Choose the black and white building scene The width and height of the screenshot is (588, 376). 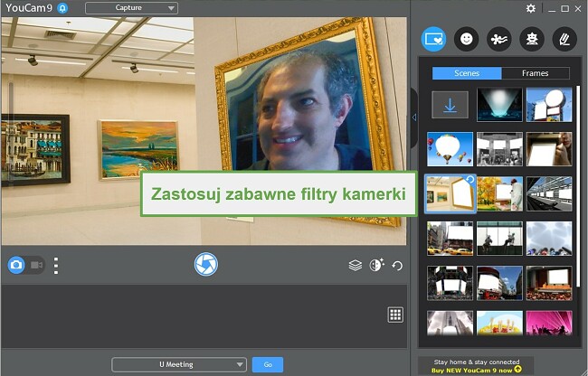(499, 149)
